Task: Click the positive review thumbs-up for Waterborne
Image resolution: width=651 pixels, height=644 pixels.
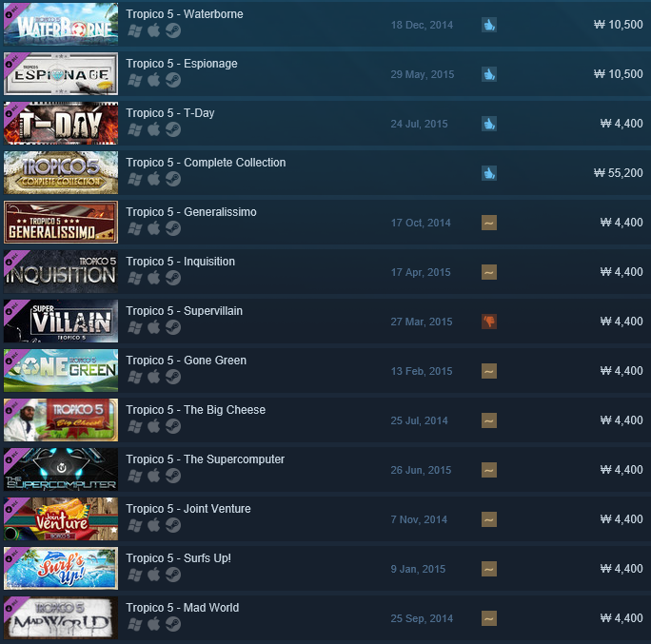Action: [x=489, y=25]
